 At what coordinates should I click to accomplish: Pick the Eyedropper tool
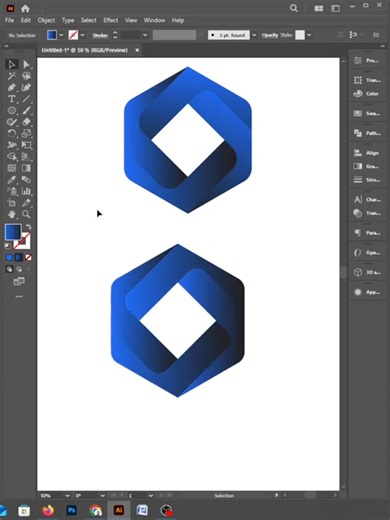(x=12, y=180)
